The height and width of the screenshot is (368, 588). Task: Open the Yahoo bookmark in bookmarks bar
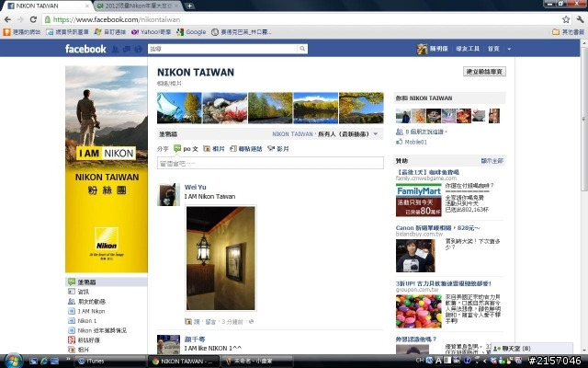(151, 32)
